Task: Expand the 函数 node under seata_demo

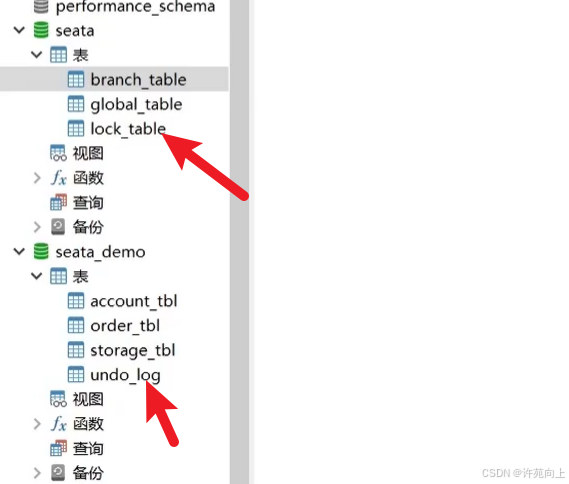Action: coord(37,424)
